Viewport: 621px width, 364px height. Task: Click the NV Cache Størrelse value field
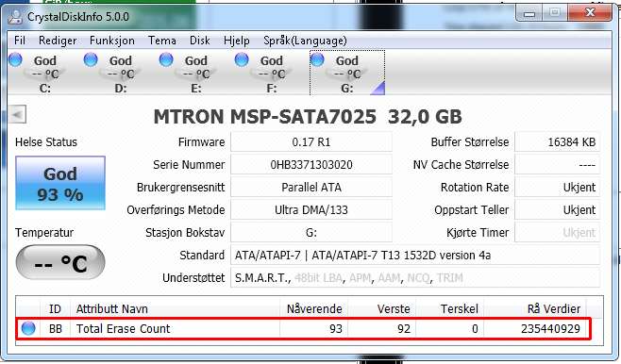[557, 165]
